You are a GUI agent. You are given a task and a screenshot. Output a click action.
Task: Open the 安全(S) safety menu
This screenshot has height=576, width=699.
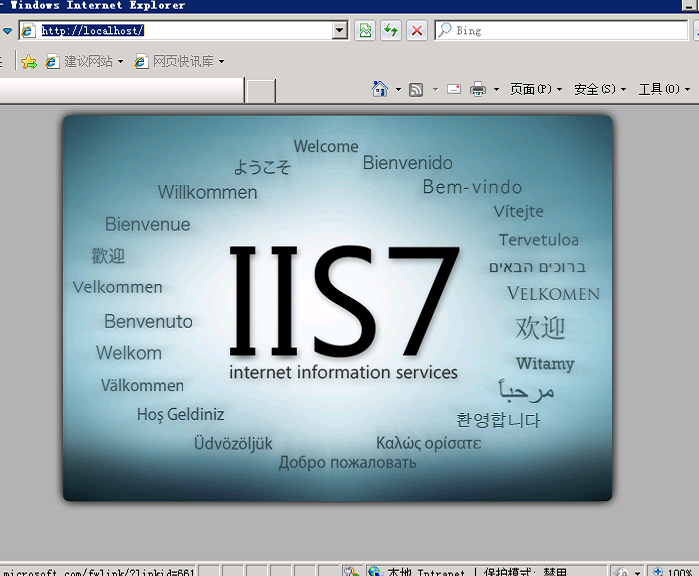coord(600,89)
